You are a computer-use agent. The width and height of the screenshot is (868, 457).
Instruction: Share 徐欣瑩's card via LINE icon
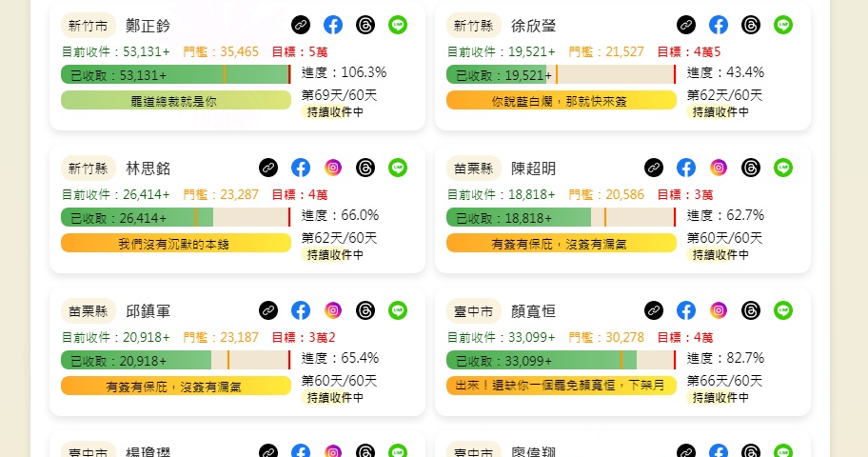[782, 25]
